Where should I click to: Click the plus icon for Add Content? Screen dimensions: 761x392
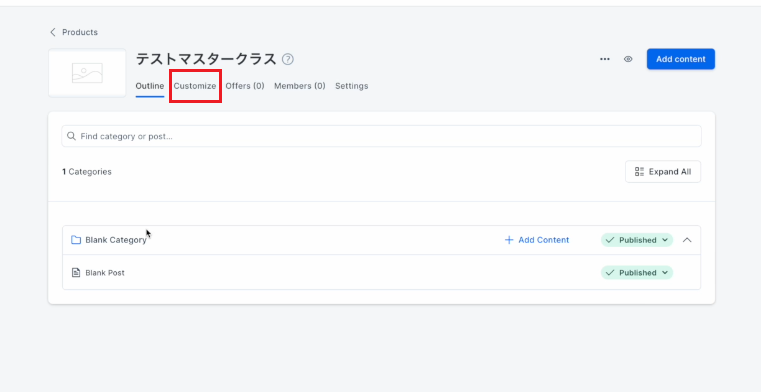point(509,240)
